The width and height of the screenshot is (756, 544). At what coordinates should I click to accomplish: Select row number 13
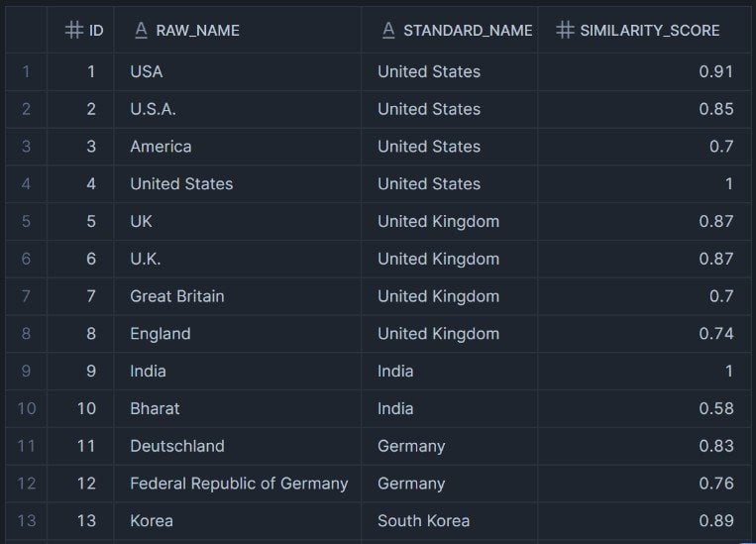coord(26,520)
